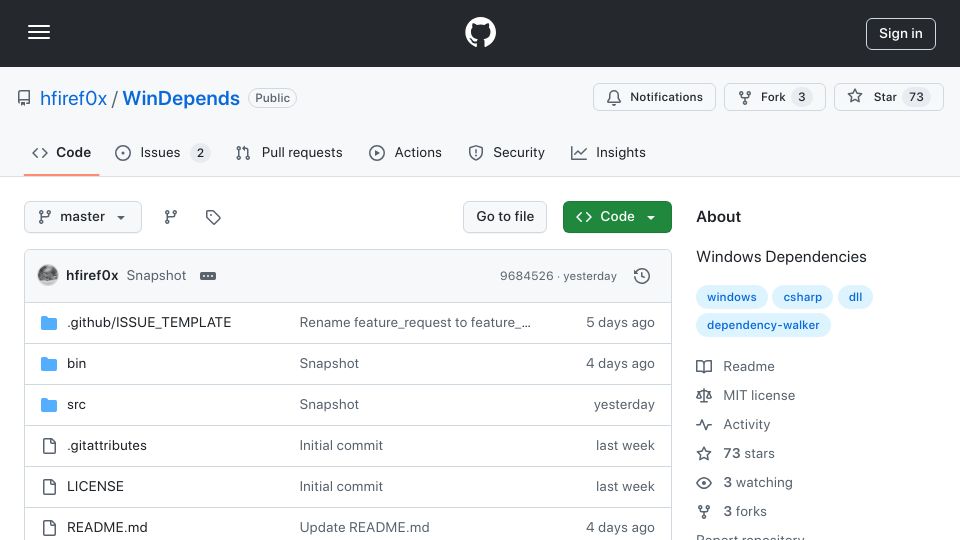
Task: Select the dll topic tag
Action: (855, 297)
